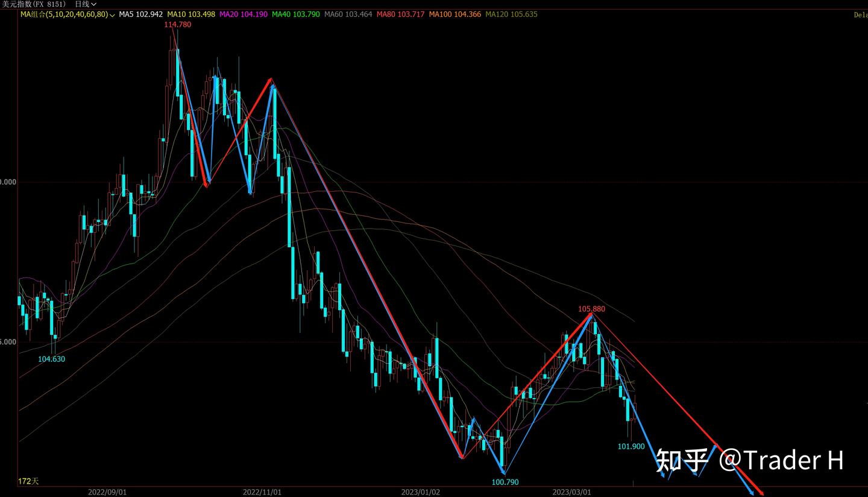The image size is (868, 497).
Task: Click the 美元指数(FX 8151) symbol title
Action: click(x=33, y=4)
